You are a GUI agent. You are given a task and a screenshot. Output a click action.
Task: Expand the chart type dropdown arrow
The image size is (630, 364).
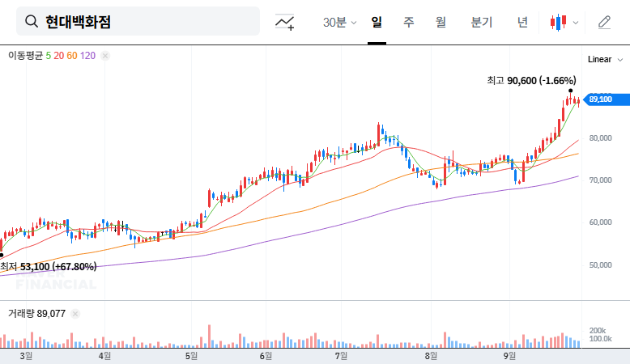coord(576,23)
